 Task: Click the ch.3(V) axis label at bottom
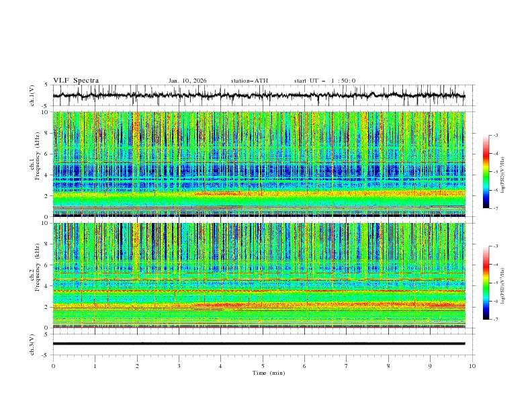coord(33,344)
